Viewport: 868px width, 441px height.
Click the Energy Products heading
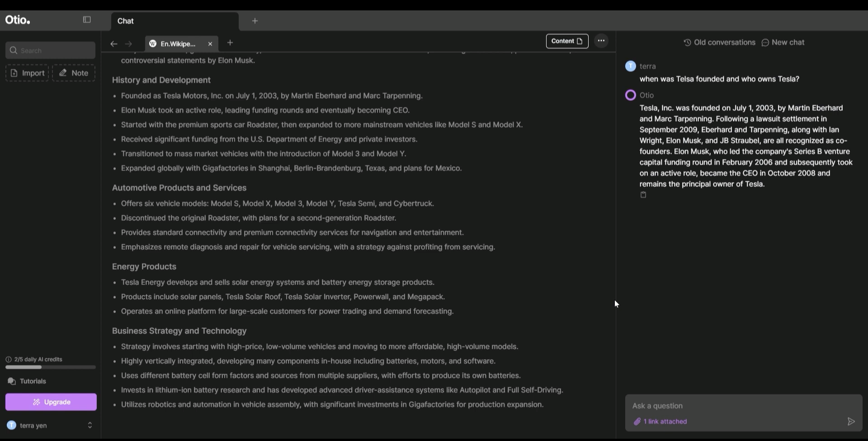[144, 266]
